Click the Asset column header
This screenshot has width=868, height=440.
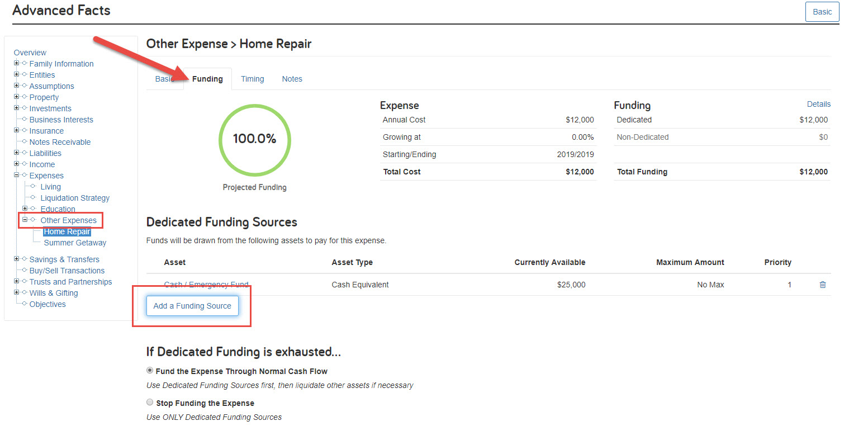point(175,262)
